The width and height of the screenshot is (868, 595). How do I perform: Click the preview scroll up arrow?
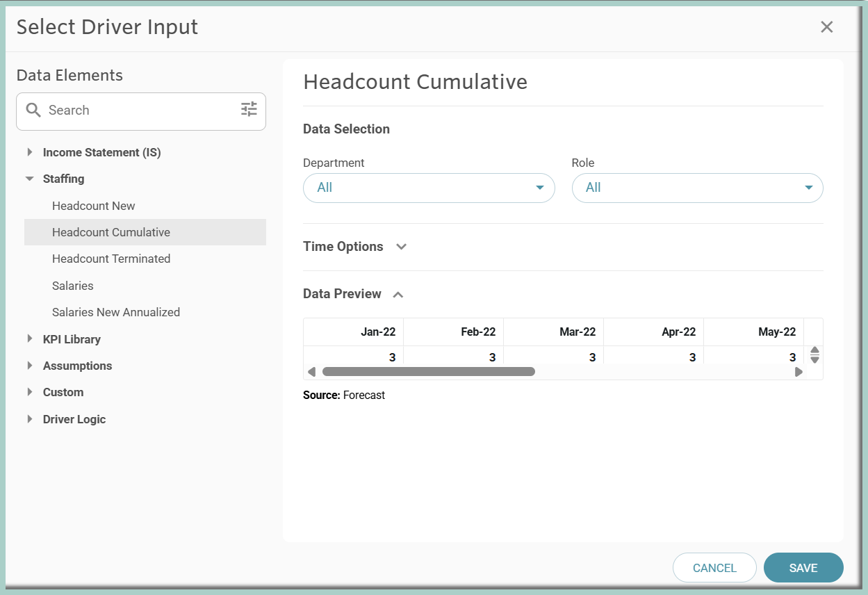tap(814, 350)
